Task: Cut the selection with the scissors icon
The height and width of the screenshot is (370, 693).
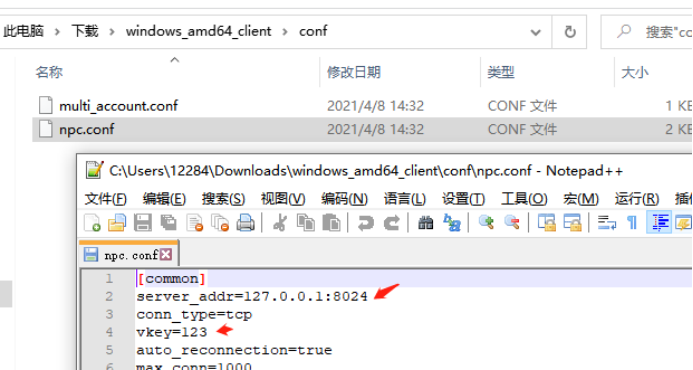Action: [x=279, y=222]
